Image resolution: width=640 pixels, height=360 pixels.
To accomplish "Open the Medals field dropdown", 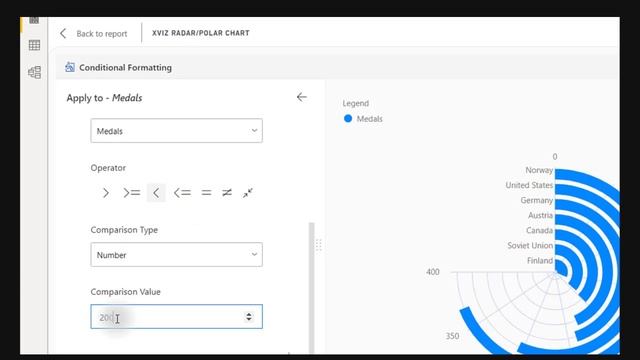I will (x=176, y=131).
